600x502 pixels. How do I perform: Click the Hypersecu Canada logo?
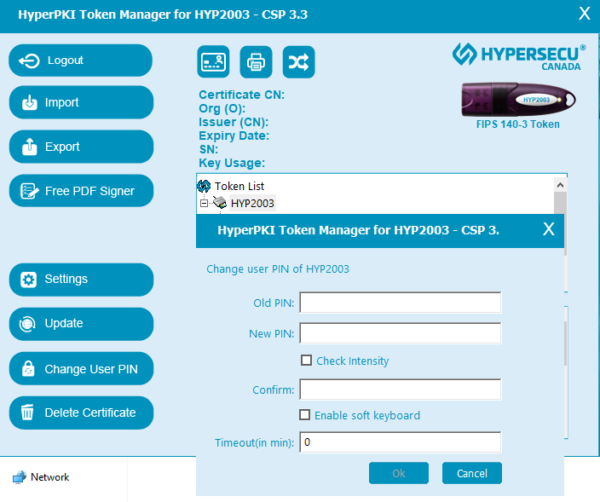[x=519, y=57]
